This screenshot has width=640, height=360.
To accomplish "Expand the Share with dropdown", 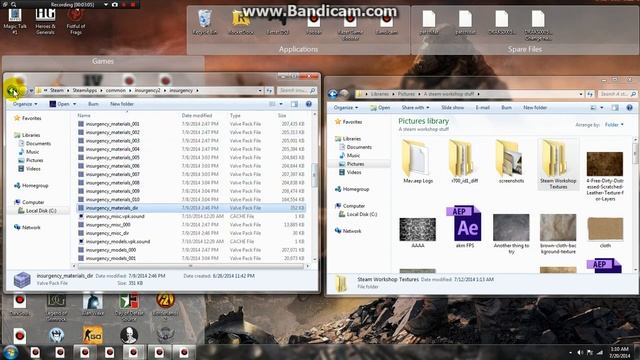I will click(415, 108).
